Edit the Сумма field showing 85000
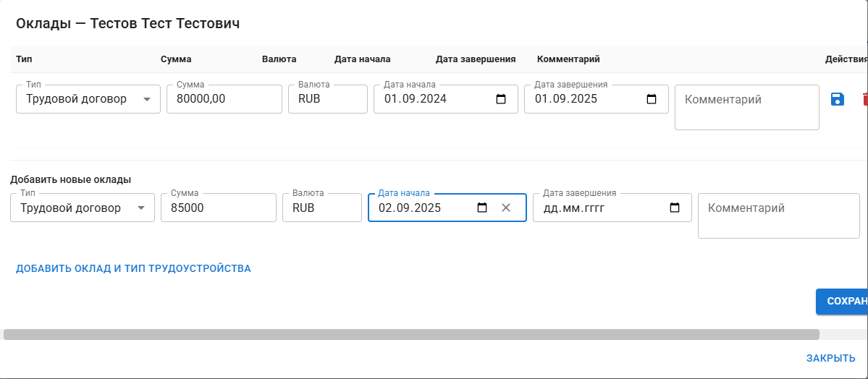868x379 pixels. pos(219,208)
